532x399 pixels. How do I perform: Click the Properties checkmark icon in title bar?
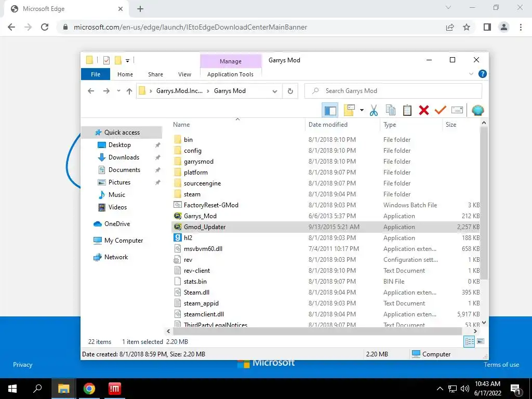click(x=107, y=60)
